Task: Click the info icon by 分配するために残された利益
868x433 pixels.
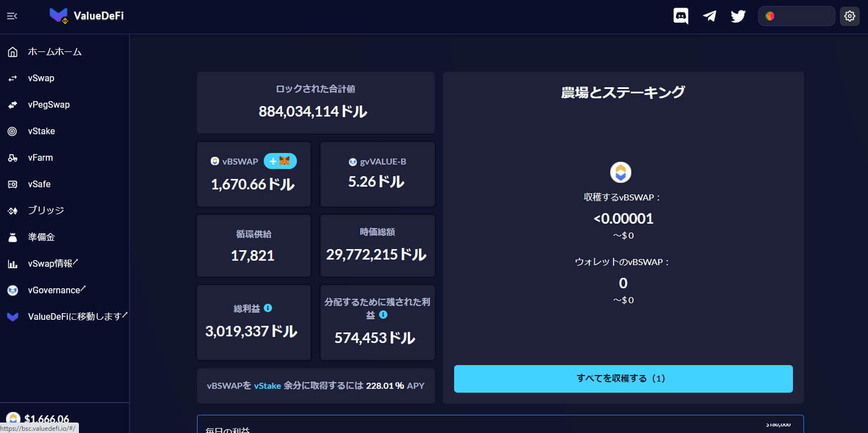Action: pos(384,315)
